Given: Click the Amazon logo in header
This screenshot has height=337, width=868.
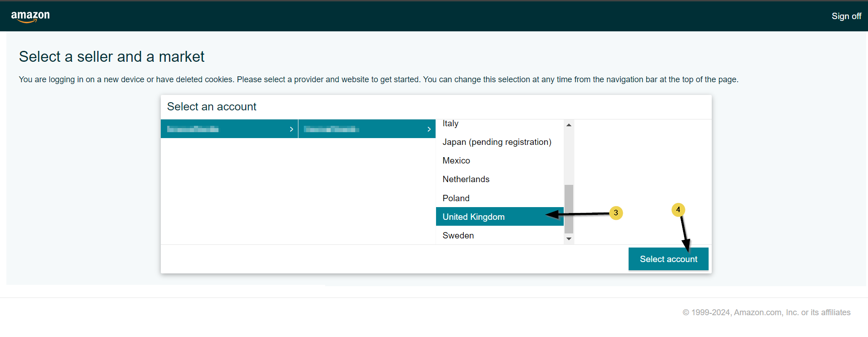Looking at the screenshot, I should (30, 16).
